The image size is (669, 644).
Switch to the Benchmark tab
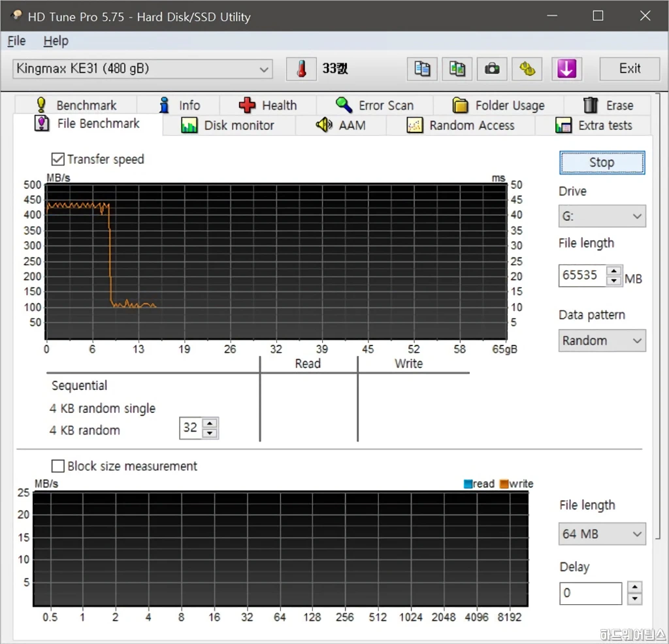76,105
